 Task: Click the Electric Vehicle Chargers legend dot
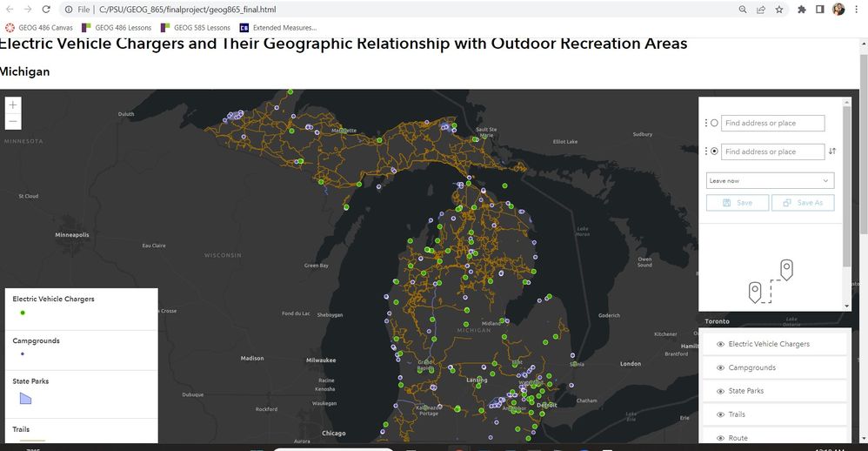pos(23,313)
